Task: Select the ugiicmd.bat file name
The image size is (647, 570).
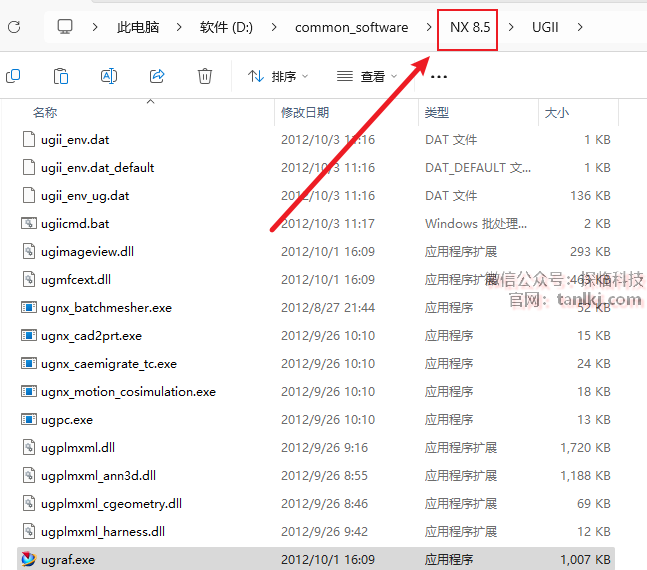Action: [x=75, y=224]
